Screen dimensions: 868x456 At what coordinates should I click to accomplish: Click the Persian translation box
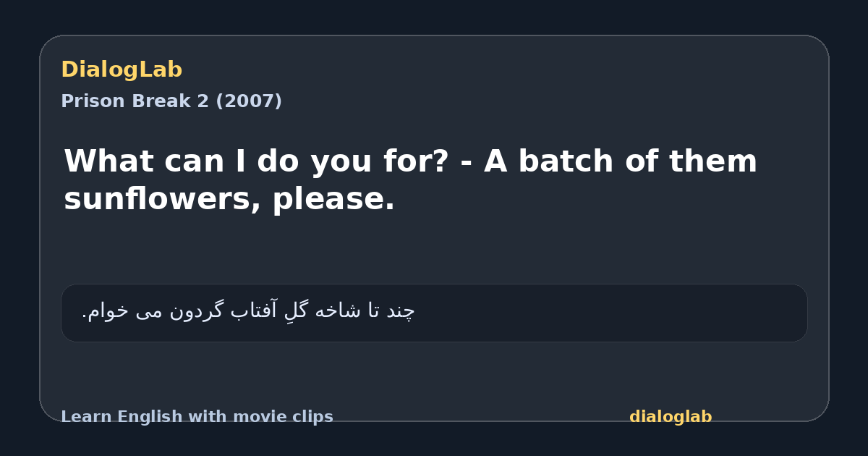click(x=434, y=313)
